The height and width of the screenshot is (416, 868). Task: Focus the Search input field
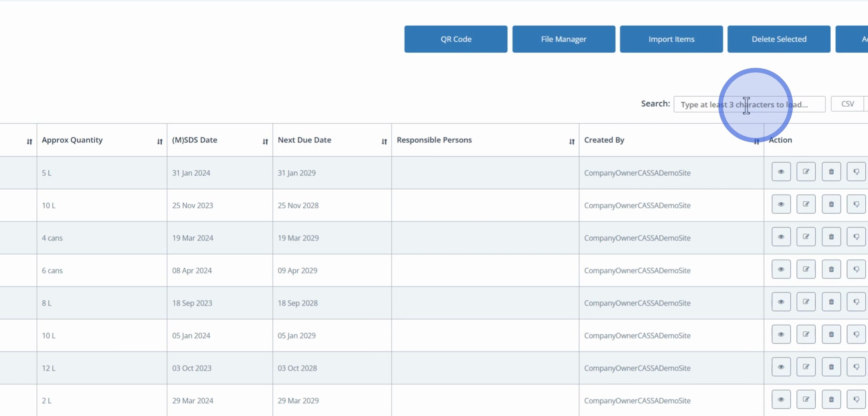click(x=749, y=104)
